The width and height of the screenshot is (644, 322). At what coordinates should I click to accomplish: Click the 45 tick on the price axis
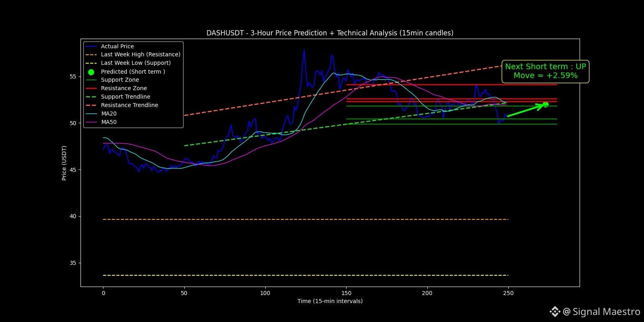click(x=73, y=170)
